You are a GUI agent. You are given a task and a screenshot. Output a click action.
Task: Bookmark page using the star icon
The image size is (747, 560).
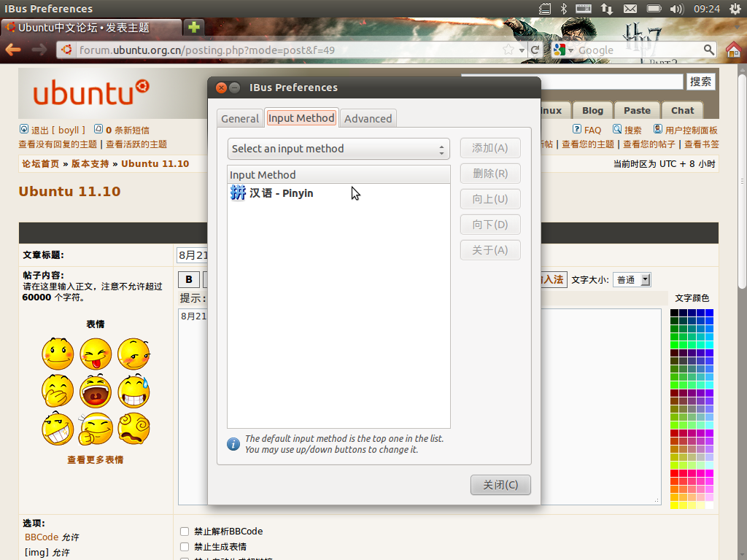pos(508,50)
